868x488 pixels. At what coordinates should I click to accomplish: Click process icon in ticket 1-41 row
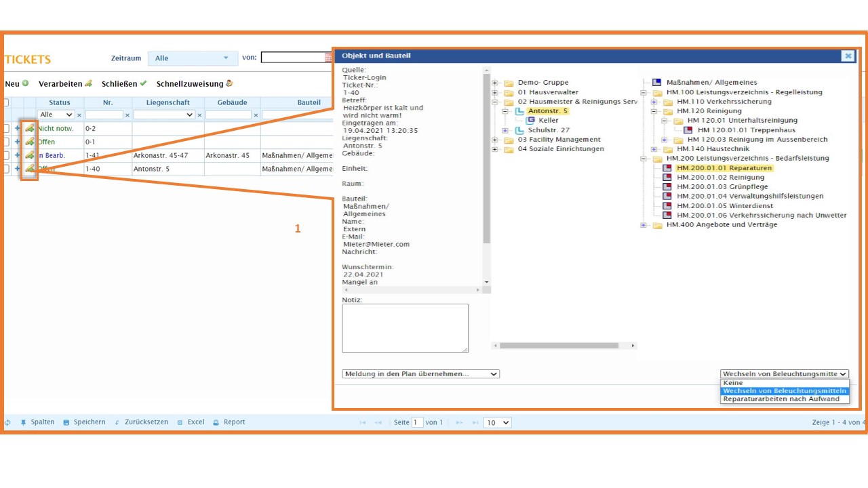pos(30,155)
